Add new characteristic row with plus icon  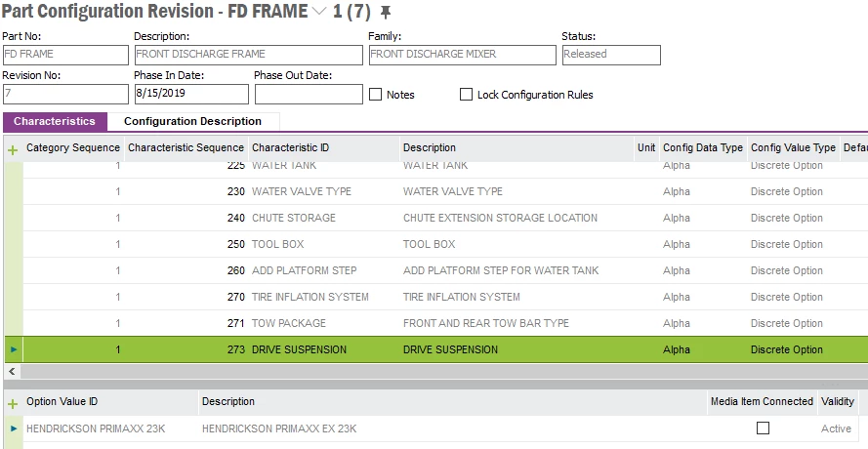13,149
